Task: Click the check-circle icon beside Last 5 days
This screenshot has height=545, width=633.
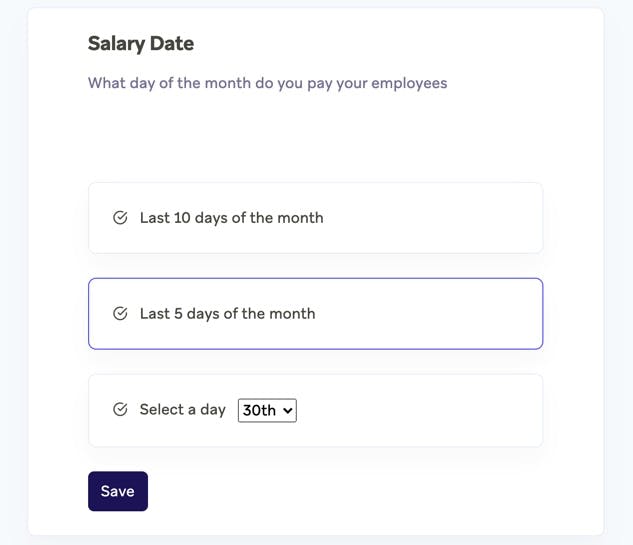Action: 120,314
